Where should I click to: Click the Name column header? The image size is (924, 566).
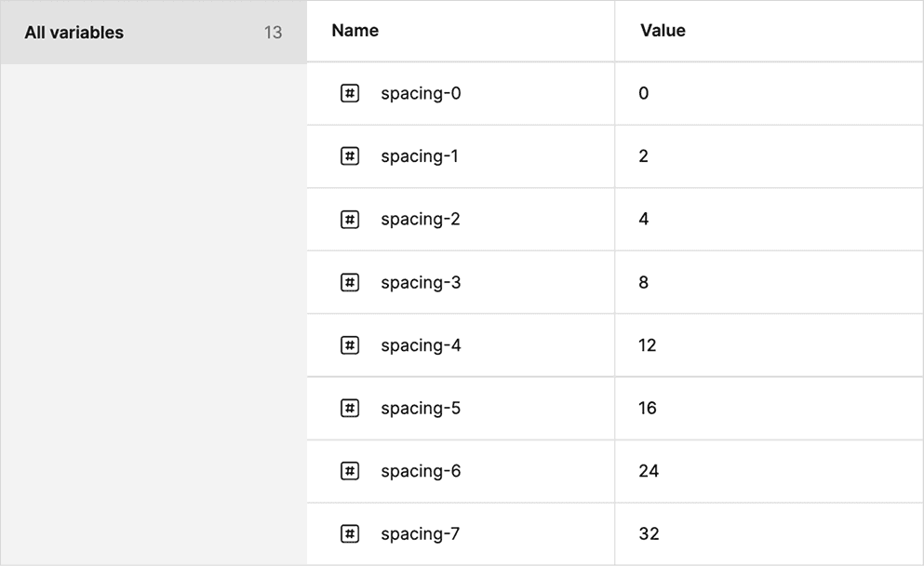pyautogui.click(x=355, y=31)
